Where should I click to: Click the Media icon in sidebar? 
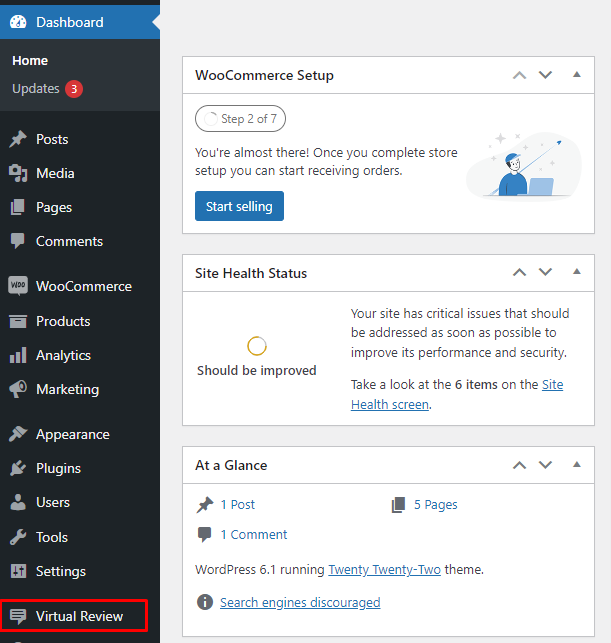[18, 173]
